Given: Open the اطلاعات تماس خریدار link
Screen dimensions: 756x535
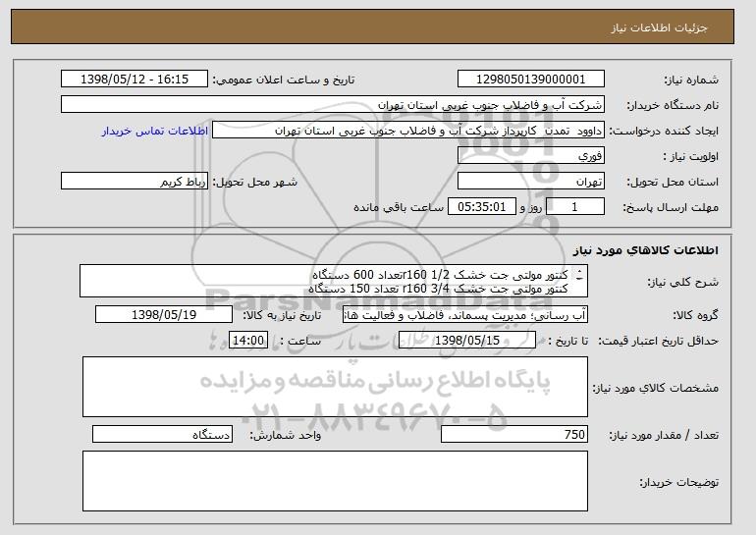Looking at the screenshot, I should pyautogui.click(x=155, y=131).
